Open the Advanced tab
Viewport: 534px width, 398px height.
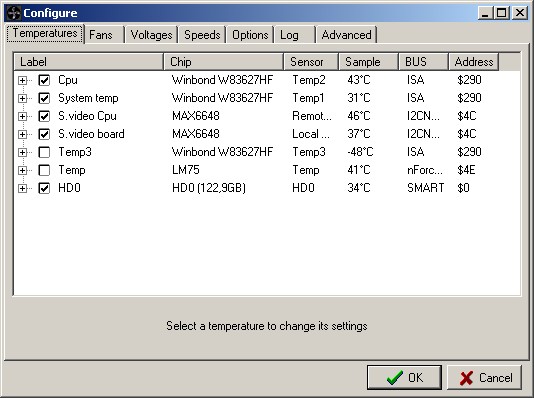pyautogui.click(x=346, y=35)
